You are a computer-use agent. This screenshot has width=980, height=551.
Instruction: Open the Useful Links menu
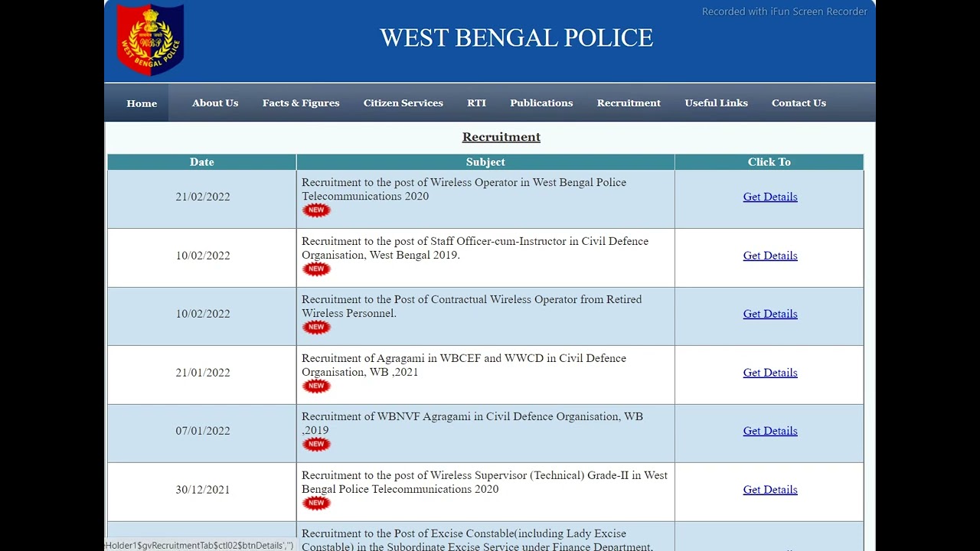click(717, 103)
